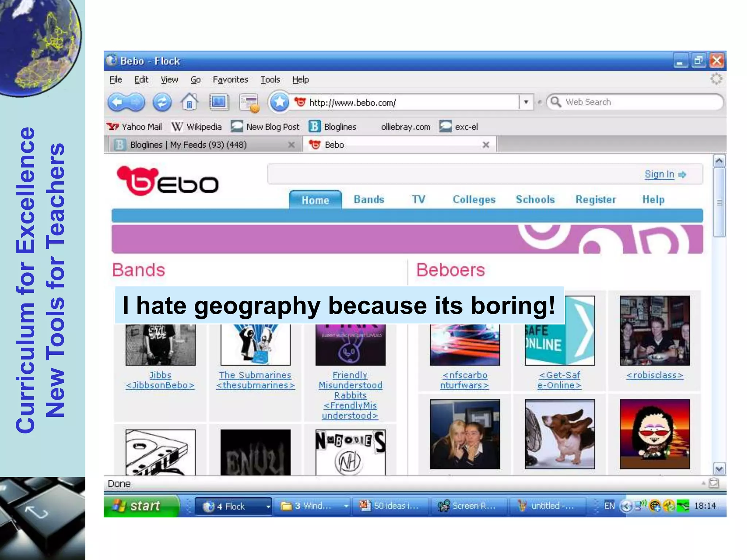Open the Bebo TV tab
This screenshot has width=747, height=560.
tap(418, 199)
